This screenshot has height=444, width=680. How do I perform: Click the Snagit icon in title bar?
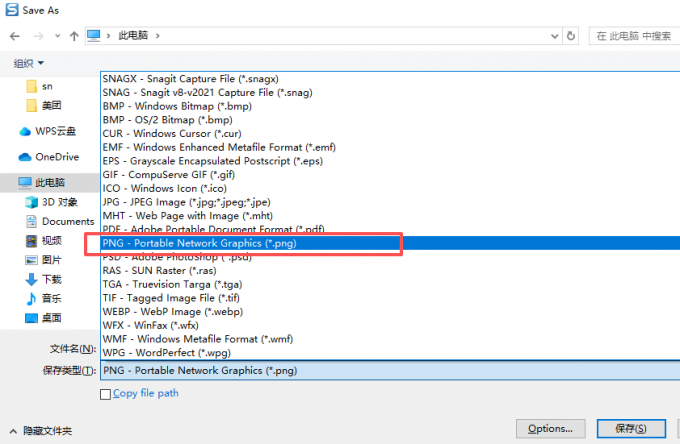click(x=12, y=10)
